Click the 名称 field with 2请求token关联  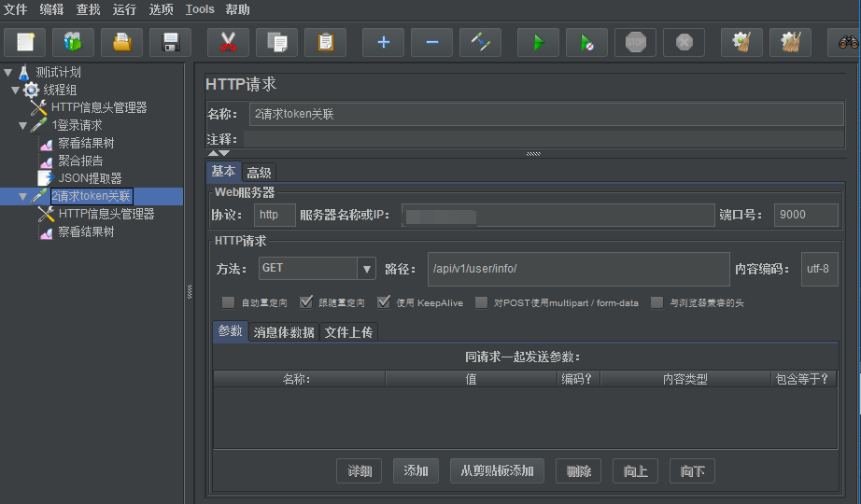point(546,114)
